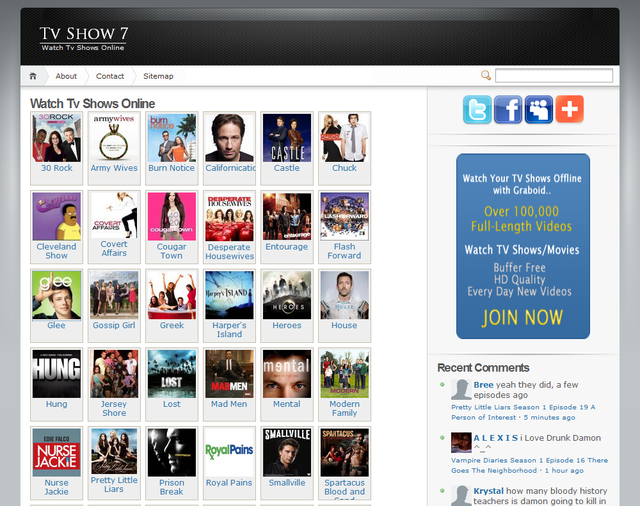This screenshot has width=640, height=506.
Task: Open ALEXIS commenter avatar
Action: pos(461,442)
